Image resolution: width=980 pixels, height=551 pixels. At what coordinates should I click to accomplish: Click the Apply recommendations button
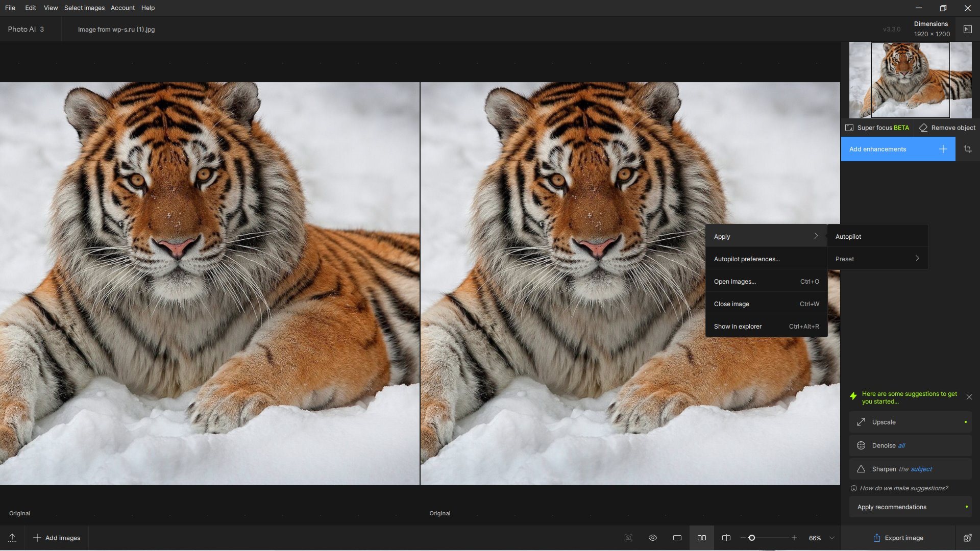(910, 507)
